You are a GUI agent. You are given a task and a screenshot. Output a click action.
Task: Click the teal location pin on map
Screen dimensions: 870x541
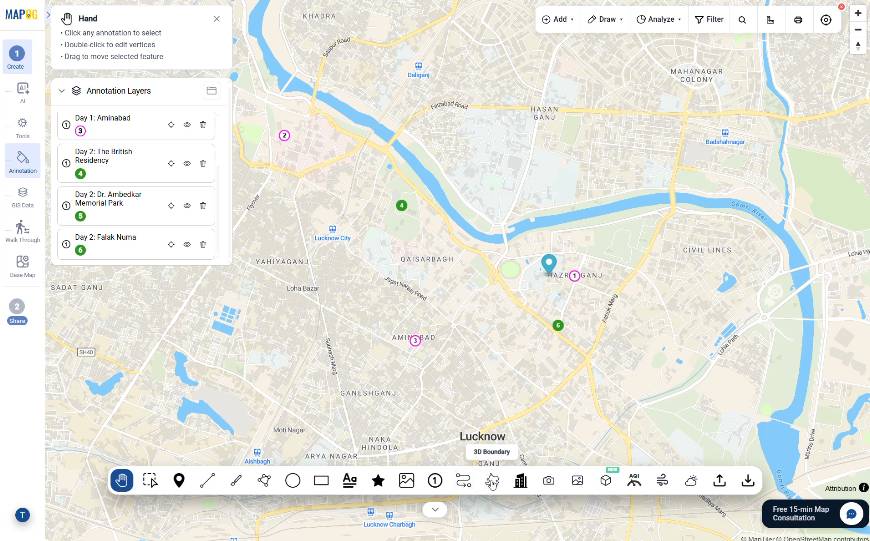(x=549, y=264)
